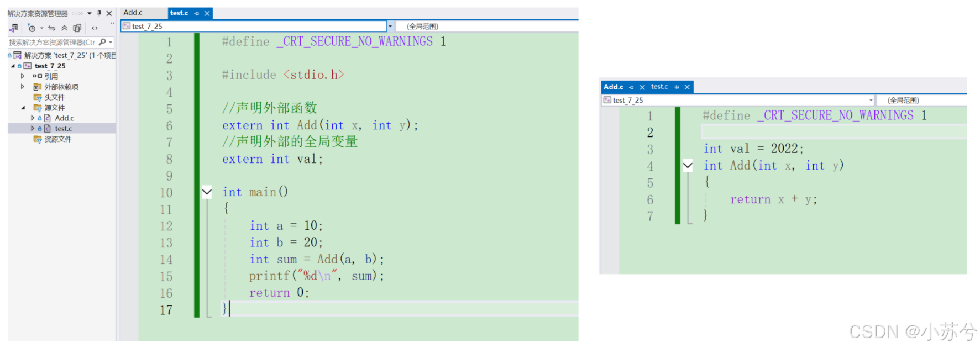Expand the test.c file node
Screen dimensions: 980x348
pyautogui.click(x=33, y=129)
